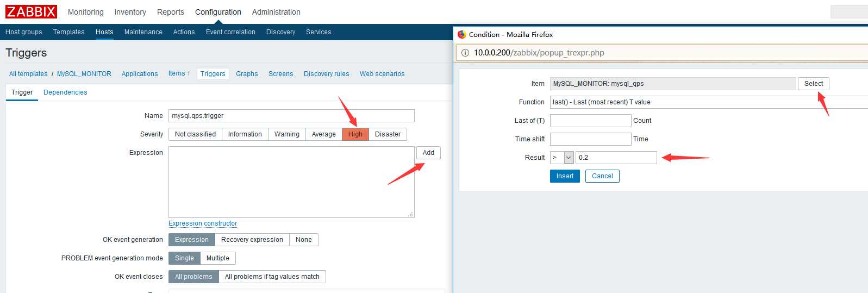Viewport: 868px width, 293px height.
Task: Set severity to High
Action: click(355, 134)
